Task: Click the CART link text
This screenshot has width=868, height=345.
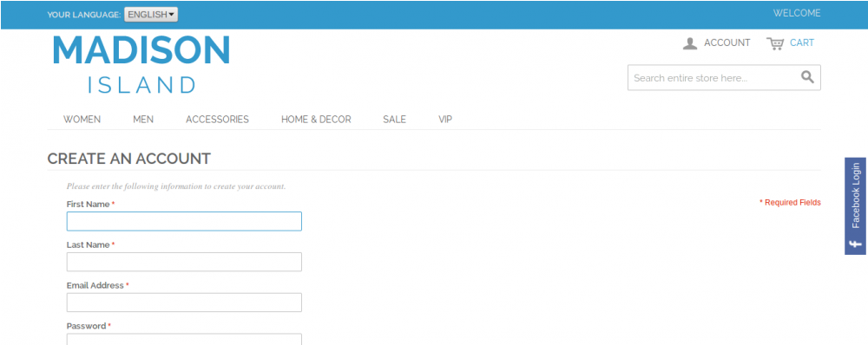Action: [802, 42]
